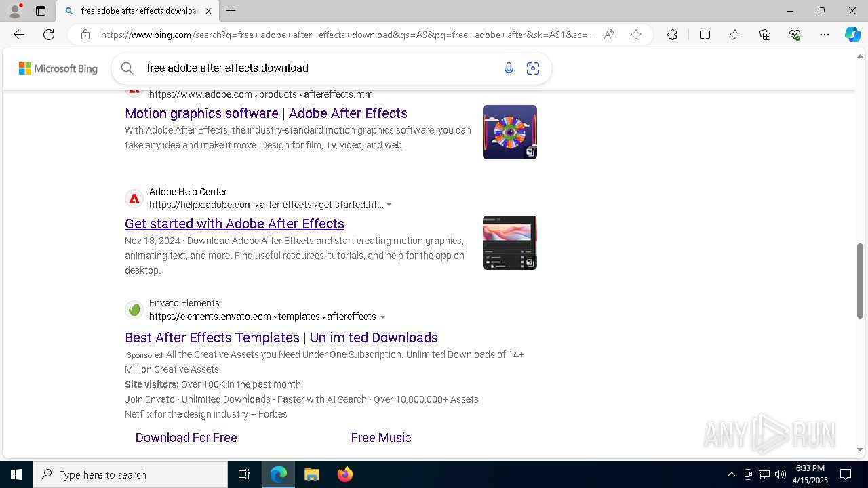Click the Adobe Help Center favicon

click(134, 199)
